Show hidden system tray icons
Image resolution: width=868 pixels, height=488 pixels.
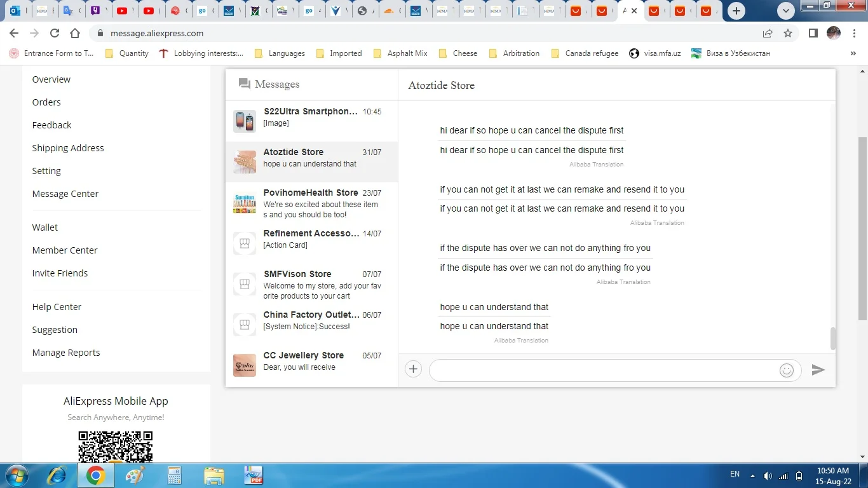753,476
